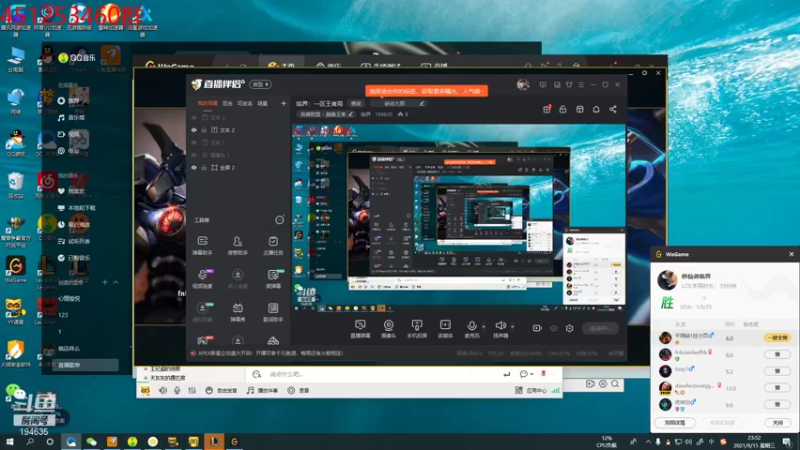Viewport: 800px width, 450px height.
Task: Open the 歌词助手 tool icon
Action: [x=273, y=312]
